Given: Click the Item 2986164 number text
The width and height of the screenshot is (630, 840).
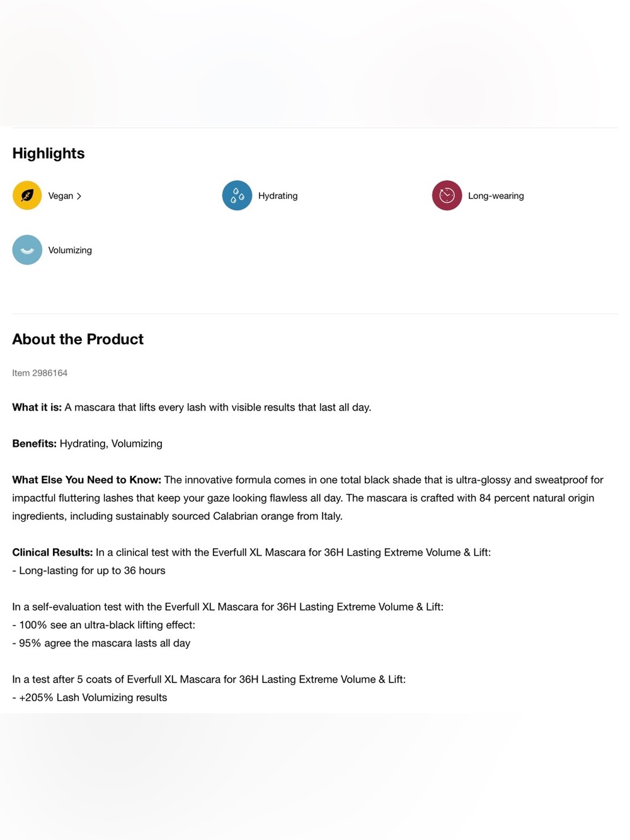Looking at the screenshot, I should tap(40, 373).
